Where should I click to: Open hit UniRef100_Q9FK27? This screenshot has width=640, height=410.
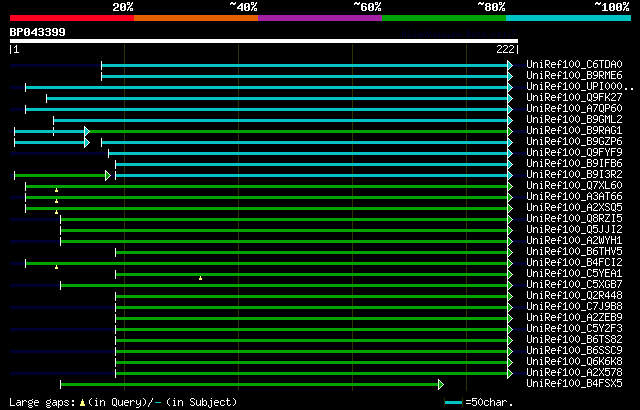coord(574,98)
